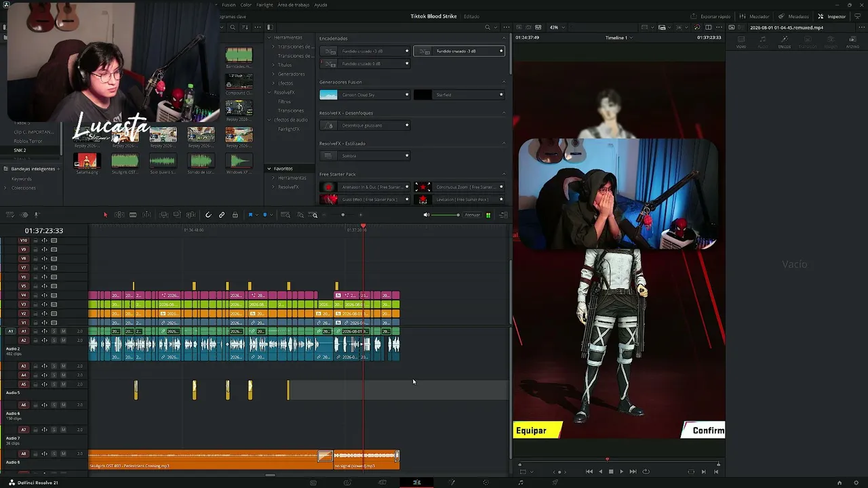
Task: Adjust the timeline volume slider
Action: tap(446, 215)
